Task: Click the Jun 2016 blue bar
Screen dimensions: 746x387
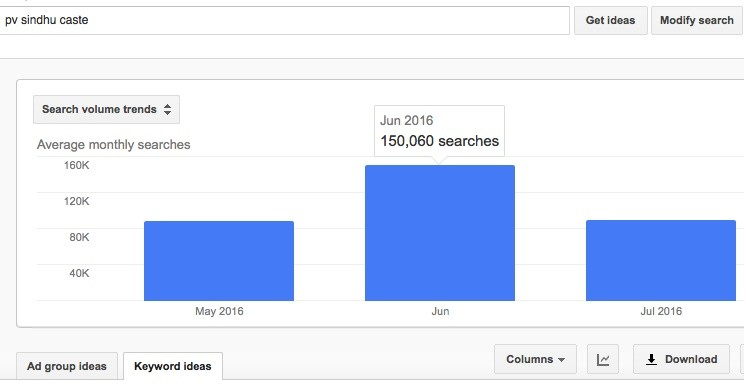Action: [440, 233]
